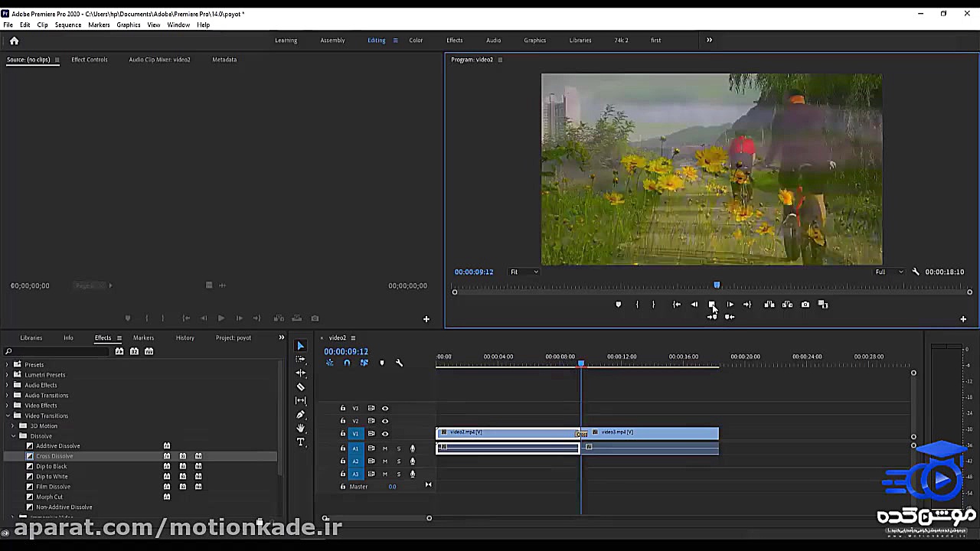980x551 pixels.
Task: Open the Full playback resolution dropdown
Action: pos(890,272)
